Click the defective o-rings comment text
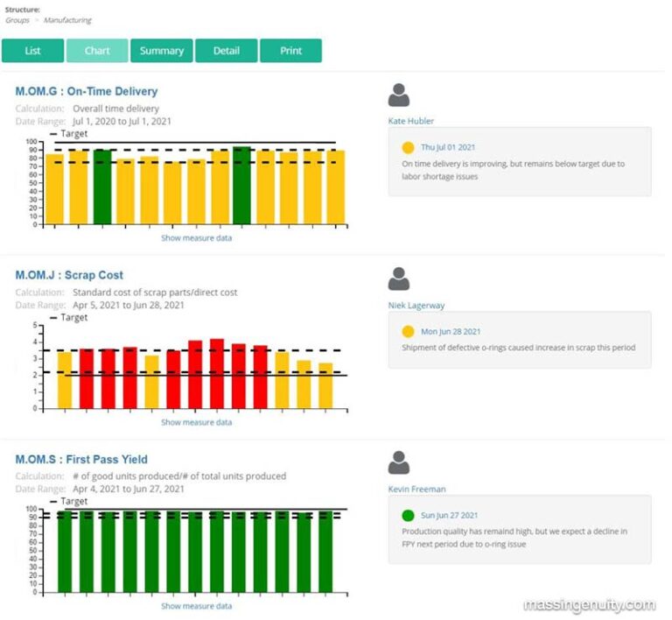The height and width of the screenshot is (620, 672). tap(519, 348)
